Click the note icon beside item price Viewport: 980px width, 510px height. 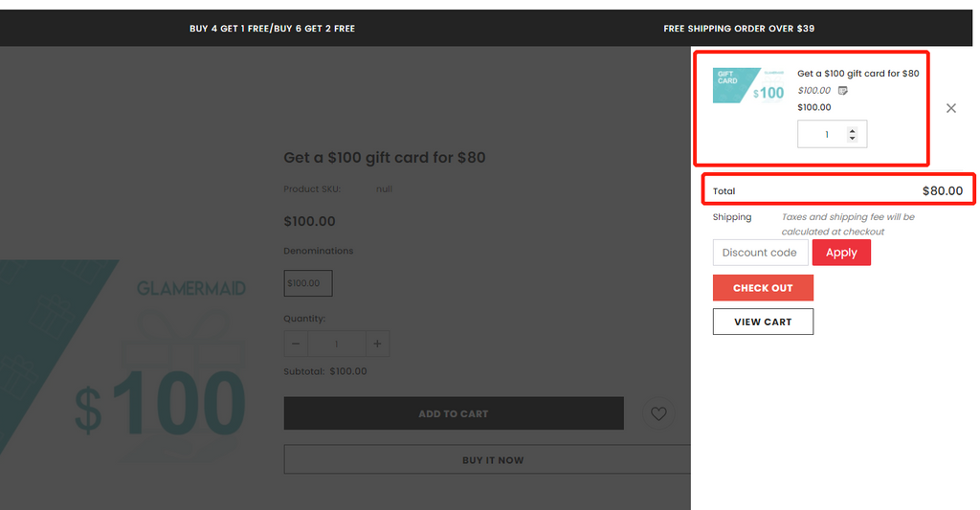tap(842, 91)
